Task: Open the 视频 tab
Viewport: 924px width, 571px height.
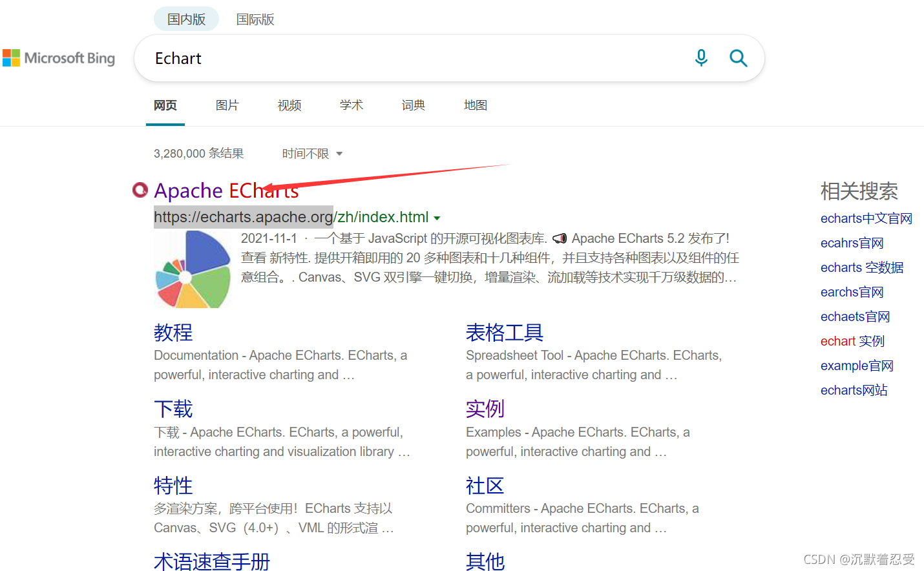Action: pos(289,105)
